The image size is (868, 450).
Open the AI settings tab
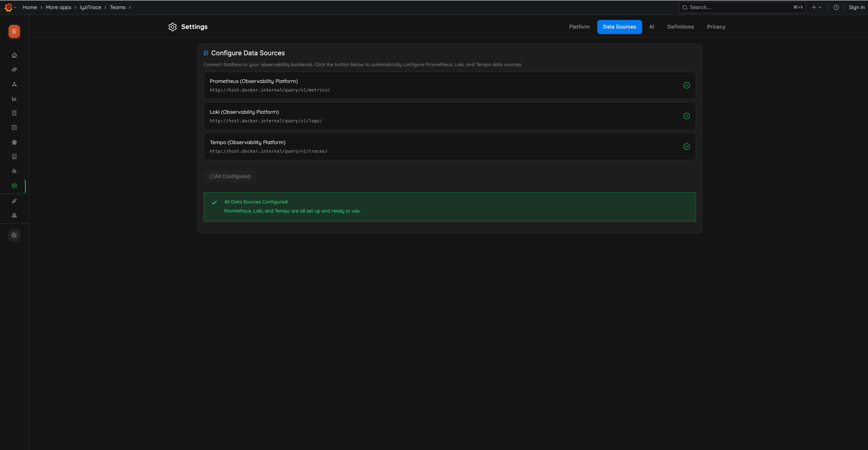tap(652, 27)
